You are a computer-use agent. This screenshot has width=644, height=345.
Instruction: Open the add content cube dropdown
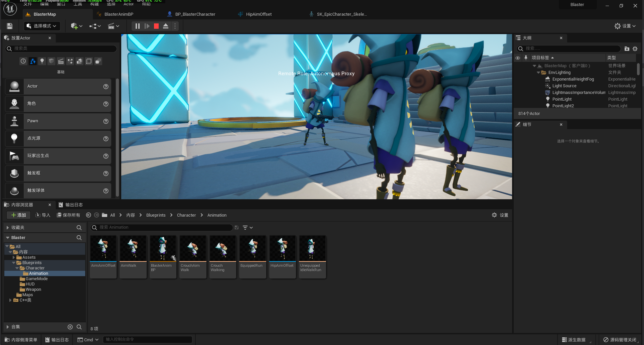(x=76, y=26)
